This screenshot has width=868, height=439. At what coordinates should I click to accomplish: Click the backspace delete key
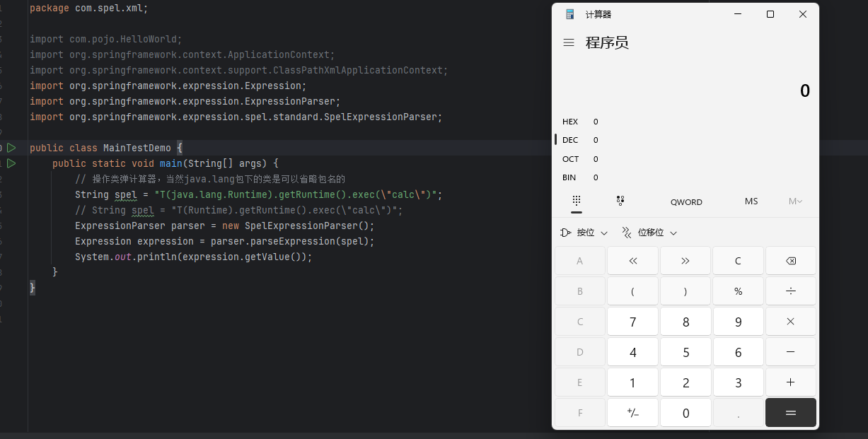[x=791, y=261]
